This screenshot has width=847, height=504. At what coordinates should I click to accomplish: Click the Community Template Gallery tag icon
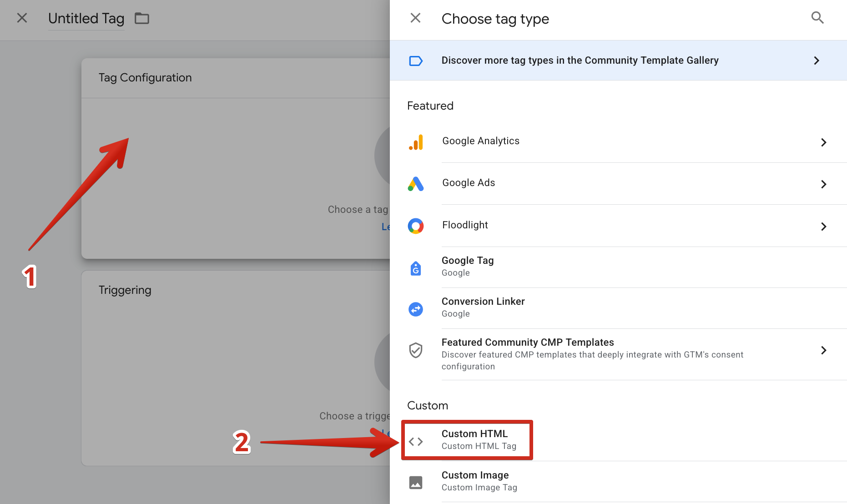click(416, 61)
